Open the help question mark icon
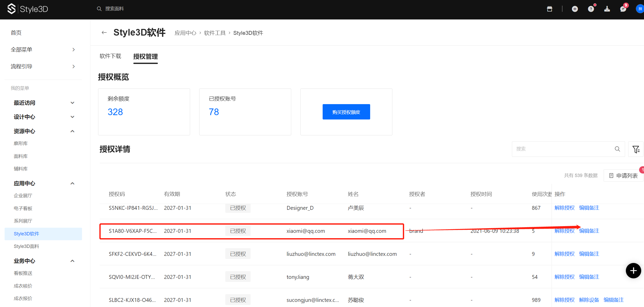Screen dimensions: 644x307 [591, 9]
